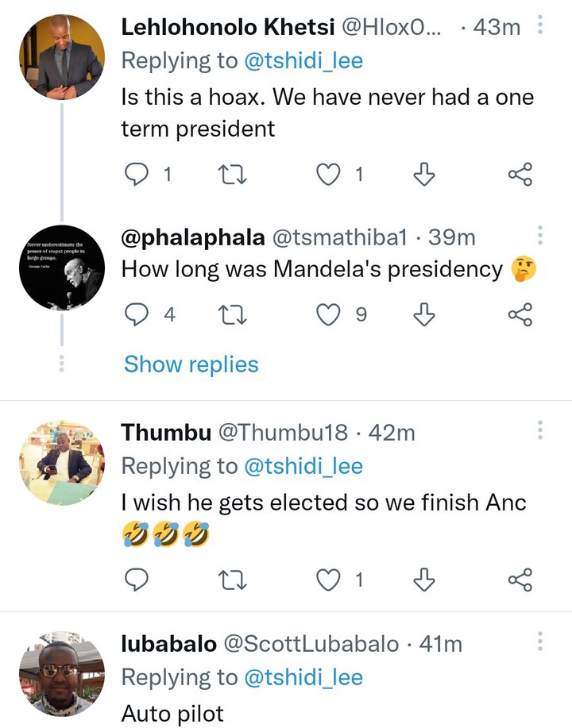Open more options for Lehlohonolo Khetsi's tweet
Viewport: 572px width, 728px height.
coord(540,25)
